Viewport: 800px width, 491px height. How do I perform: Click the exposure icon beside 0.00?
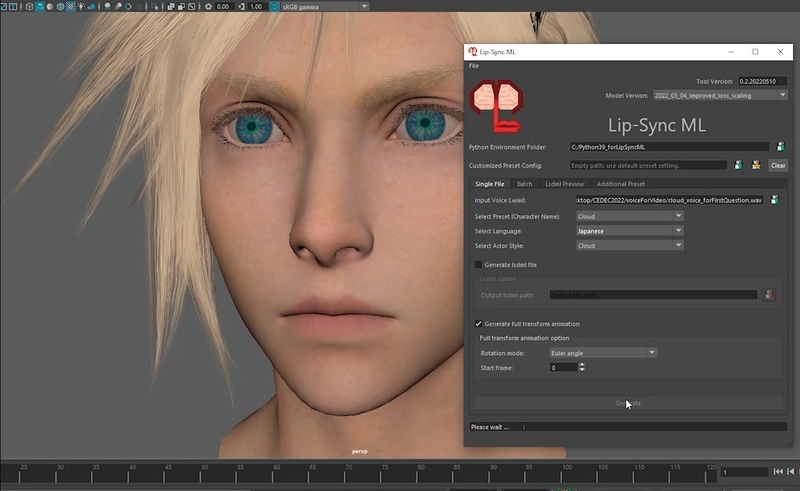[208, 7]
